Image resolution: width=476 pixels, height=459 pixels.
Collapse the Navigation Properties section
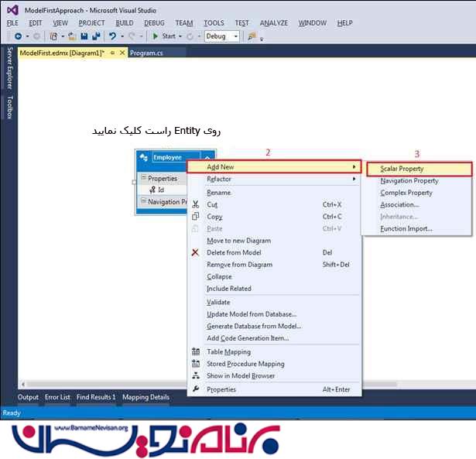(x=143, y=202)
